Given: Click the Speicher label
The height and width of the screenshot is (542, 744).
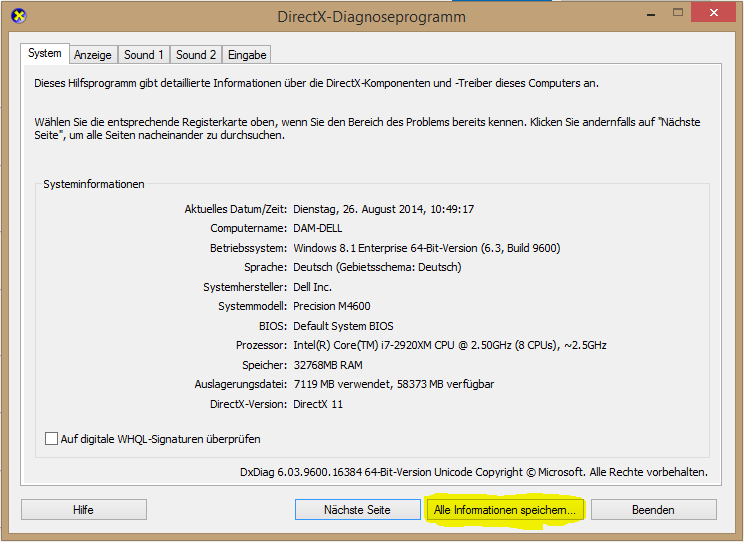Looking at the screenshot, I should [264, 365].
